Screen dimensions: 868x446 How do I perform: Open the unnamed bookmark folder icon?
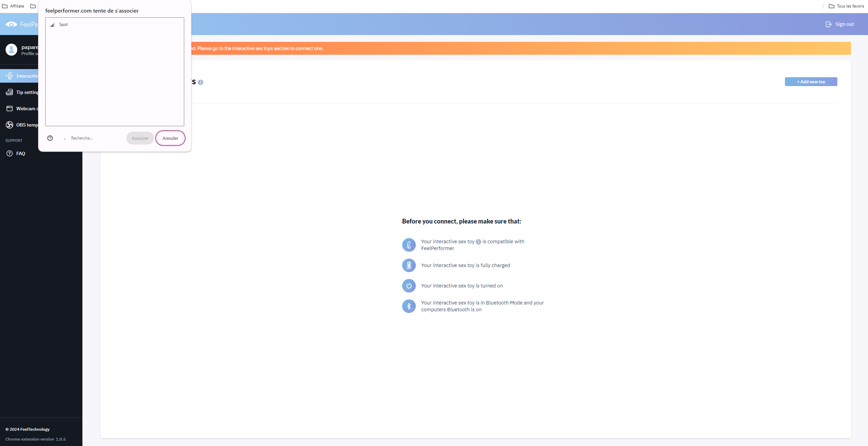[x=33, y=6]
